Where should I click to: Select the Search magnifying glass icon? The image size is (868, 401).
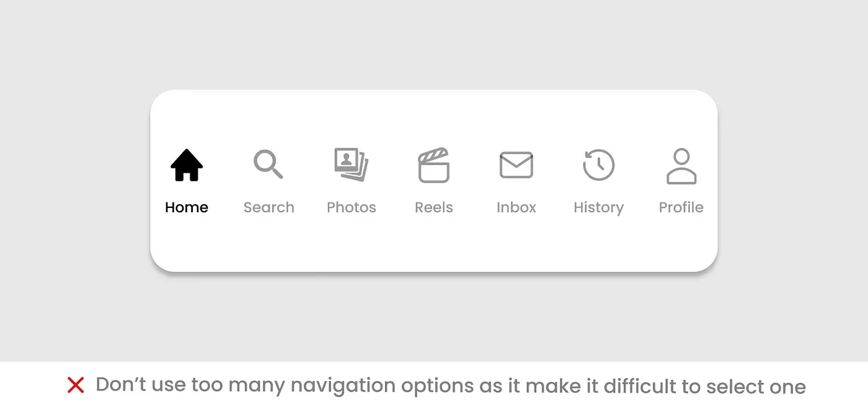coord(268,164)
